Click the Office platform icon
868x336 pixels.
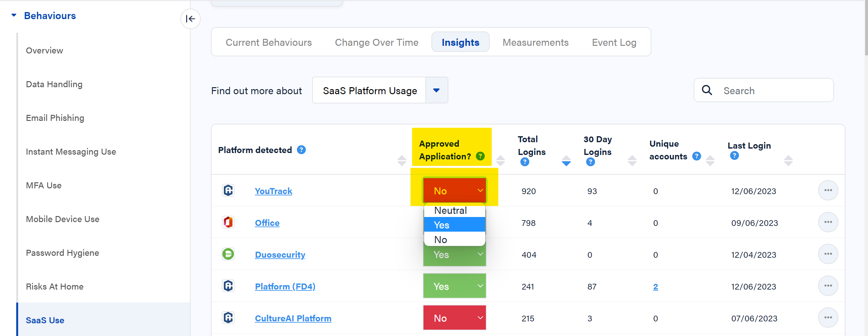(x=228, y=222)
